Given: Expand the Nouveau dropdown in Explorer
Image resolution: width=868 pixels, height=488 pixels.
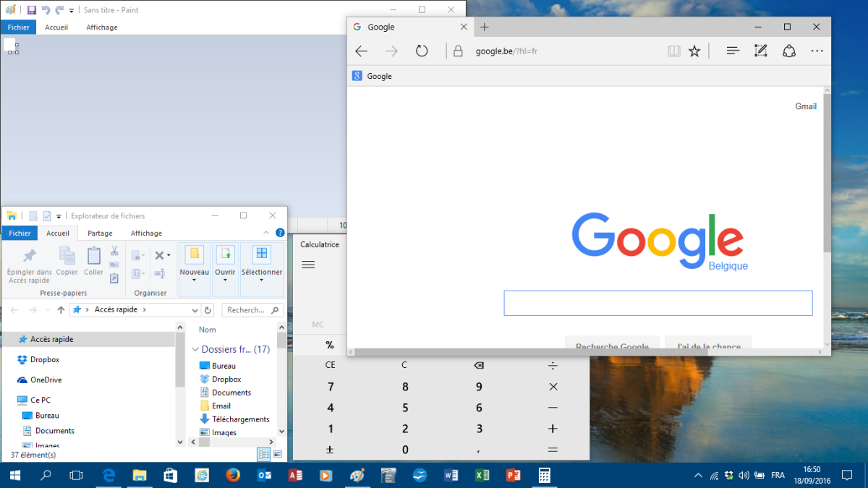Looking at the screenshot, I should click(x=194, y=280).
